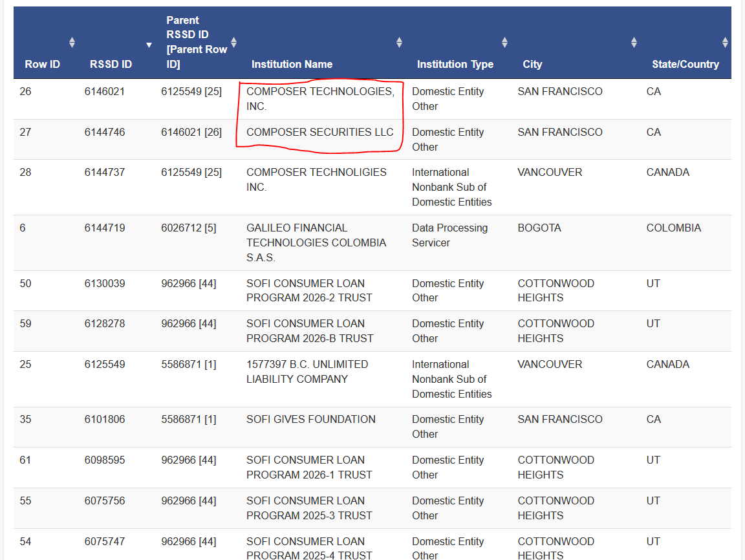Click RSSD ID 6146021 cell
Viewport: 745px width, 560px height.
point(105,91)
